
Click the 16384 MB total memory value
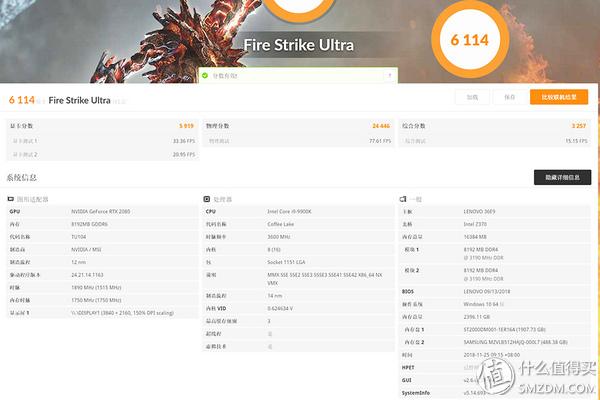pyautogui.click(x=475, y=237)
